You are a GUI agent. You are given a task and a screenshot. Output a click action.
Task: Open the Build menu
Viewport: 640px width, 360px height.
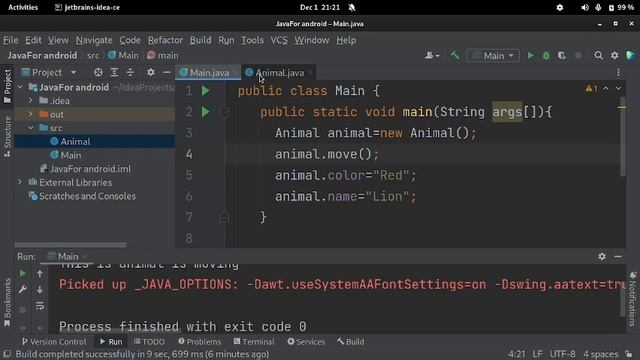200,40
